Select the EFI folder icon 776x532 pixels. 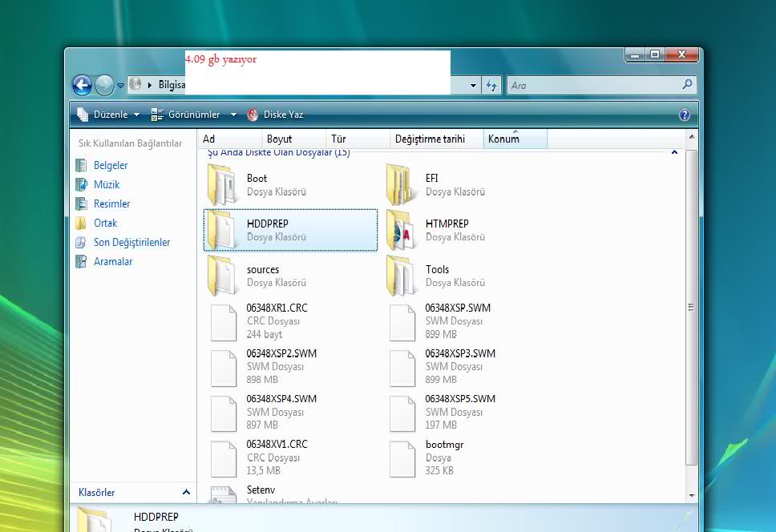(x=400, y=185)
